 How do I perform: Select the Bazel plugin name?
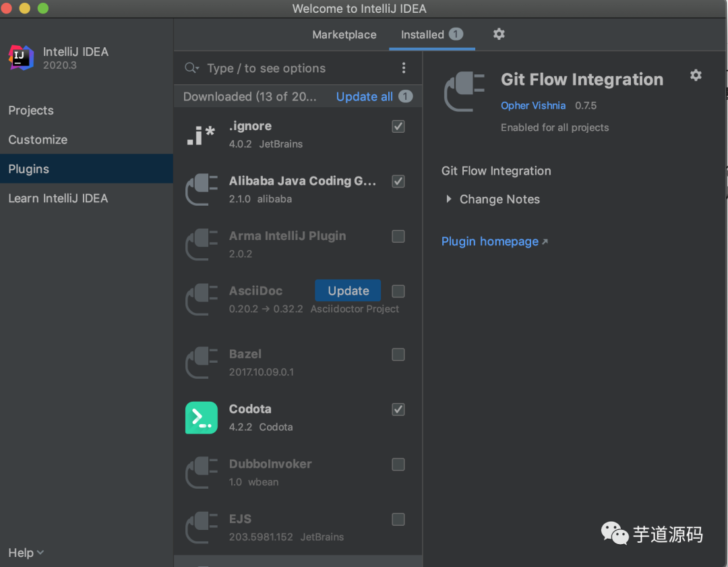(x=245, y=354)
